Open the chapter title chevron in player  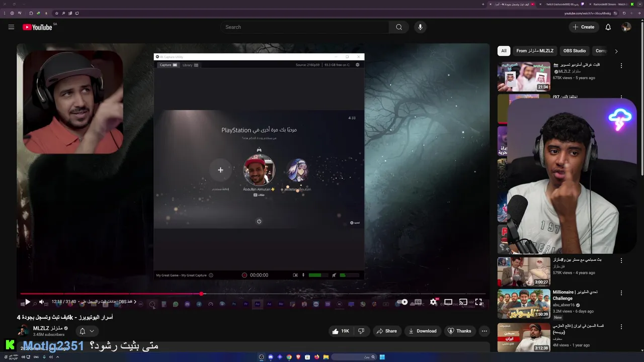[135, 302]
